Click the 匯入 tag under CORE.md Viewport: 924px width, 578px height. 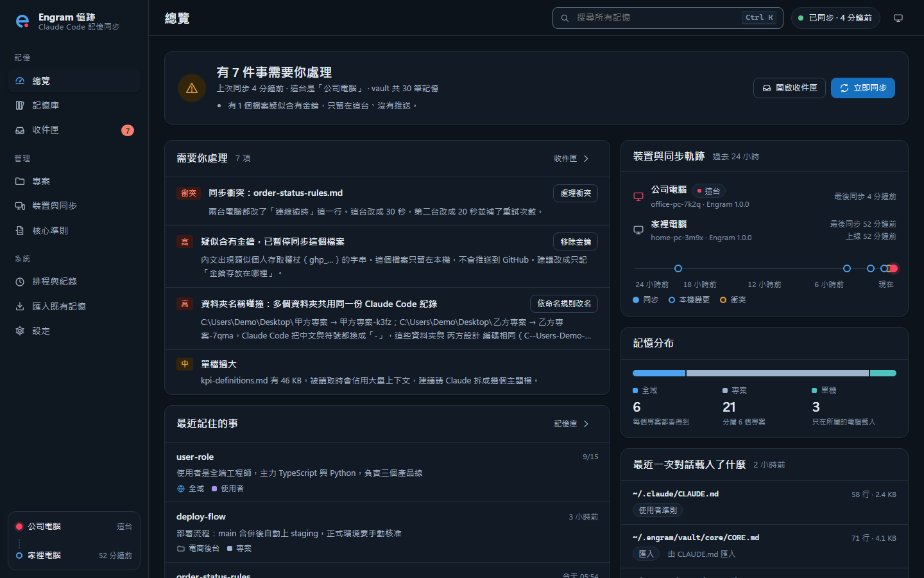(x=646, y=554)
